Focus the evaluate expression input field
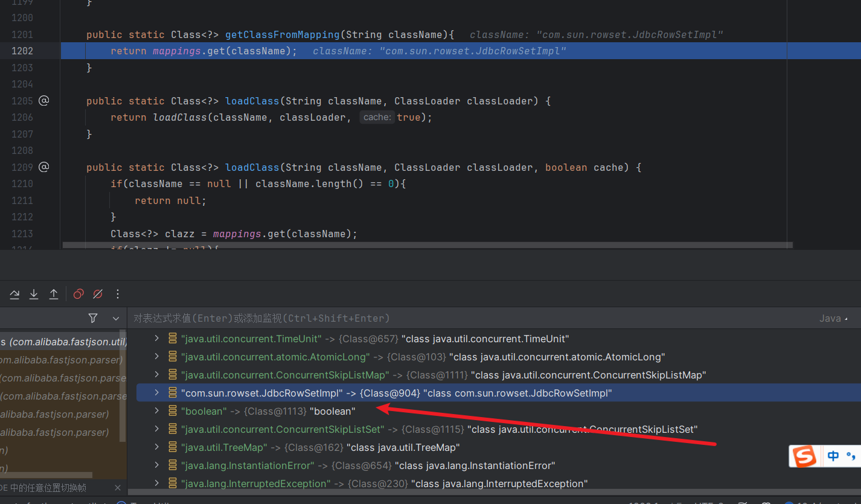 point(471,318)
